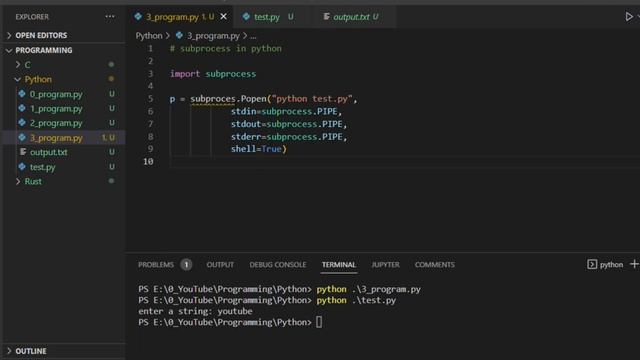Expand the OUTLINE section

(x=9, y=351)
